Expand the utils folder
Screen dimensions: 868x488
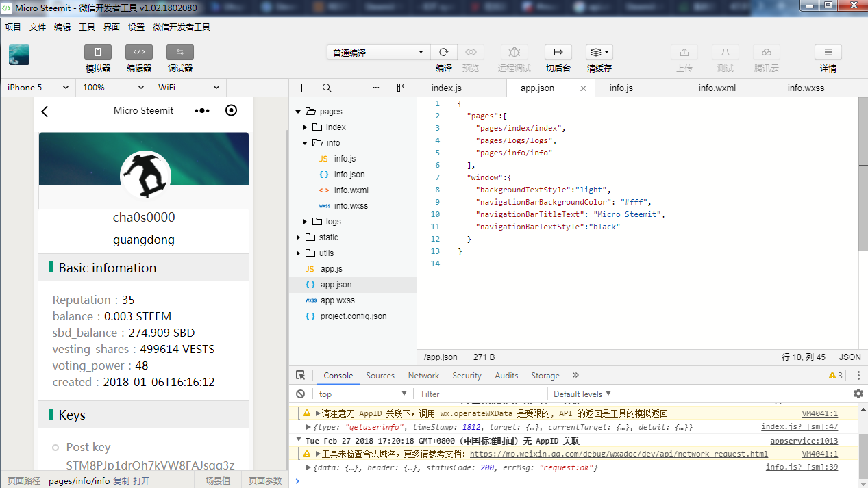(x=299, y=253)
